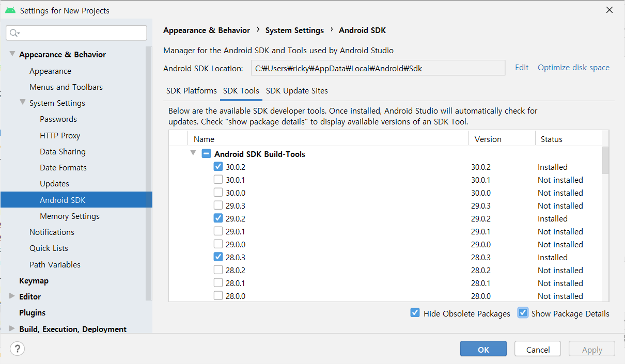Disable Hide Obsolete Packages checkbox
This screenshot has width=625, height=364.
(415, 313)
